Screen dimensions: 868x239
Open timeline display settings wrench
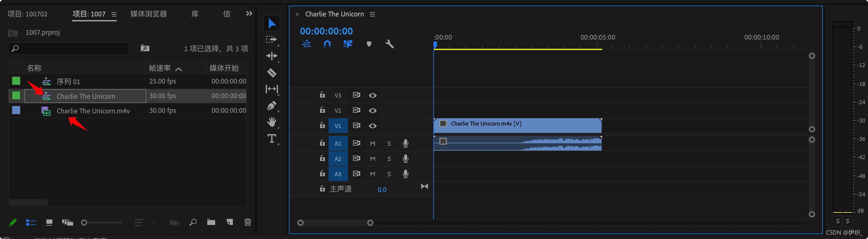click(x=390, y=44)
